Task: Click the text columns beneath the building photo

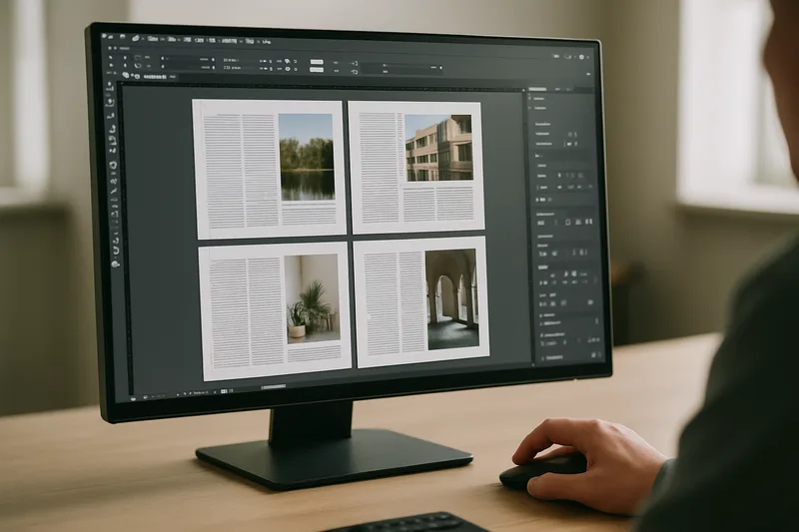Action: click(439, 204)
